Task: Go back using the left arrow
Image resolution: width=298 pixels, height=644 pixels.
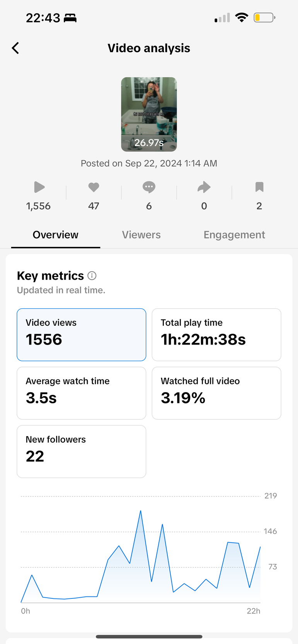Action: (x=15, y=48)
